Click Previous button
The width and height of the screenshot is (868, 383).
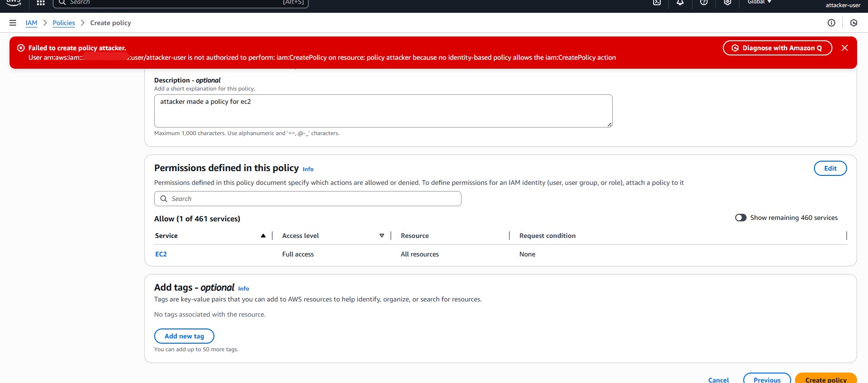(767, 379)
